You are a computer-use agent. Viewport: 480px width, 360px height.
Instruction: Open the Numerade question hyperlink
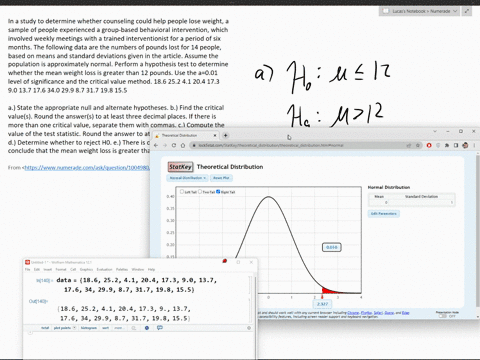tap(87, 168)
